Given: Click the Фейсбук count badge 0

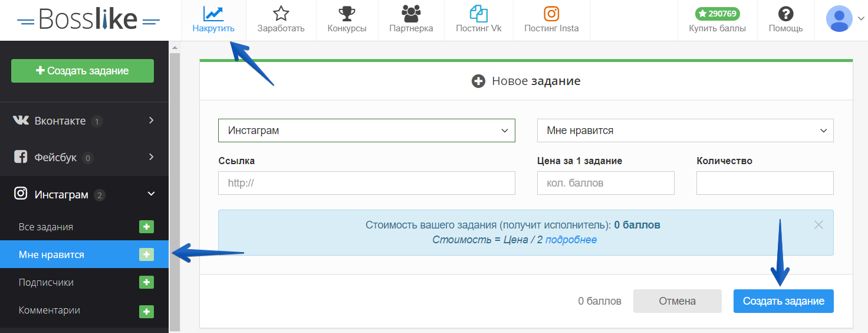Looking at the screenshot, I should point(88,158).
